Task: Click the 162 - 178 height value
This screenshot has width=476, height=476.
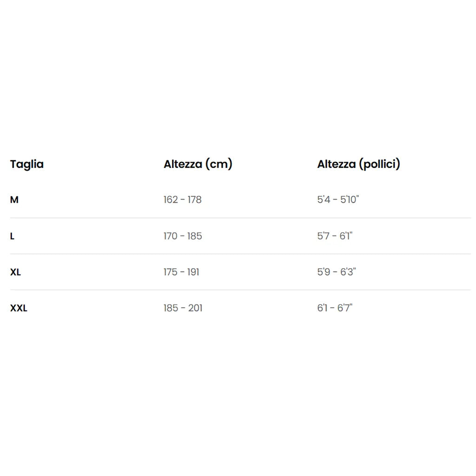Action: [x=182, y=200]
